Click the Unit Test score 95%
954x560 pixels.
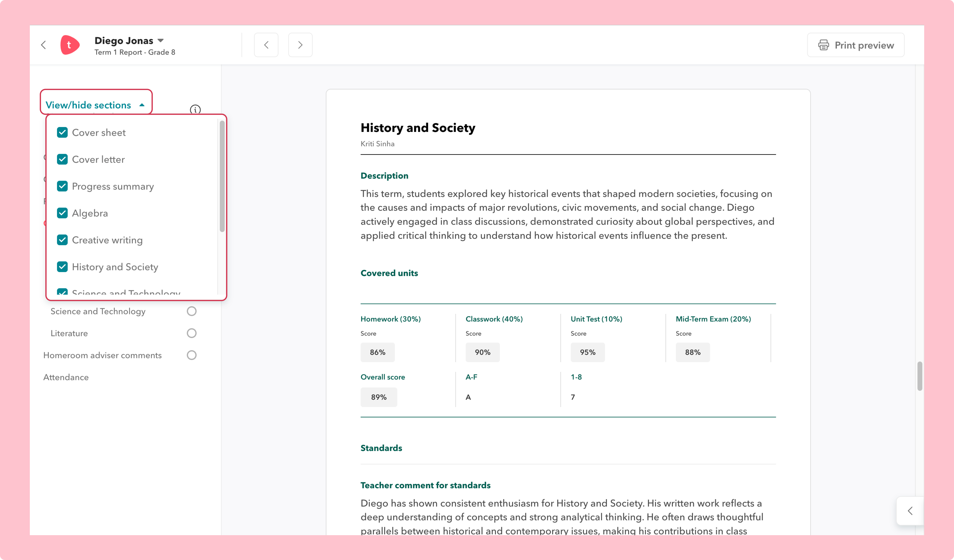click(x=588, y=352)
